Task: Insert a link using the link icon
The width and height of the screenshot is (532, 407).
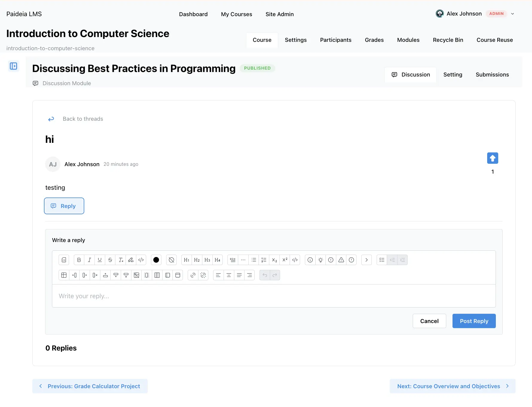Action: point(193,275)
